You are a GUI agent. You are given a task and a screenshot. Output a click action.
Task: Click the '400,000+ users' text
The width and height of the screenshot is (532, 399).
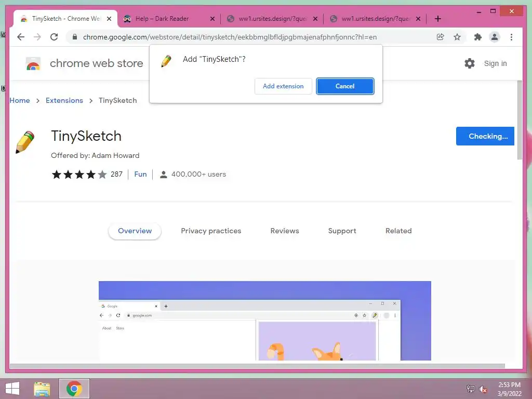coord(198,175)
